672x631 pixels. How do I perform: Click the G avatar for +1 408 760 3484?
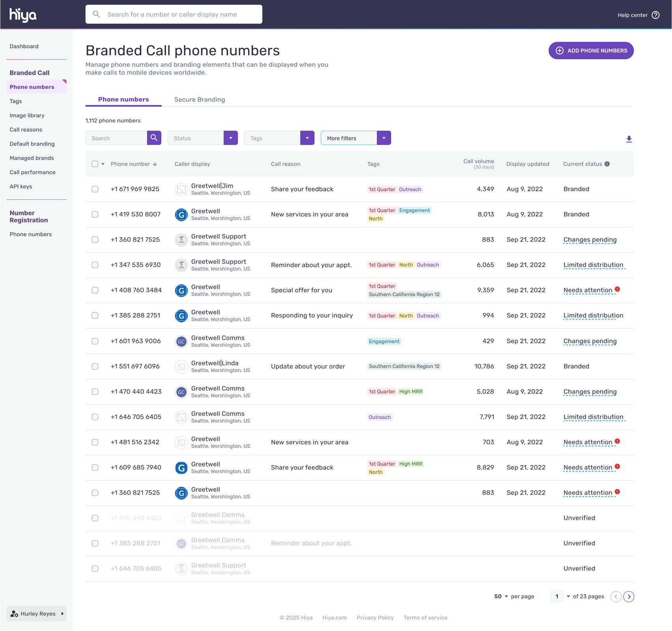pyautogui.click(x=181, y=290)
